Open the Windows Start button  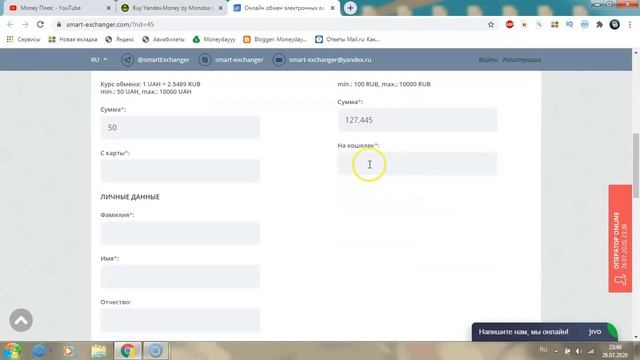pyautogui.click(x=12, y=351)
